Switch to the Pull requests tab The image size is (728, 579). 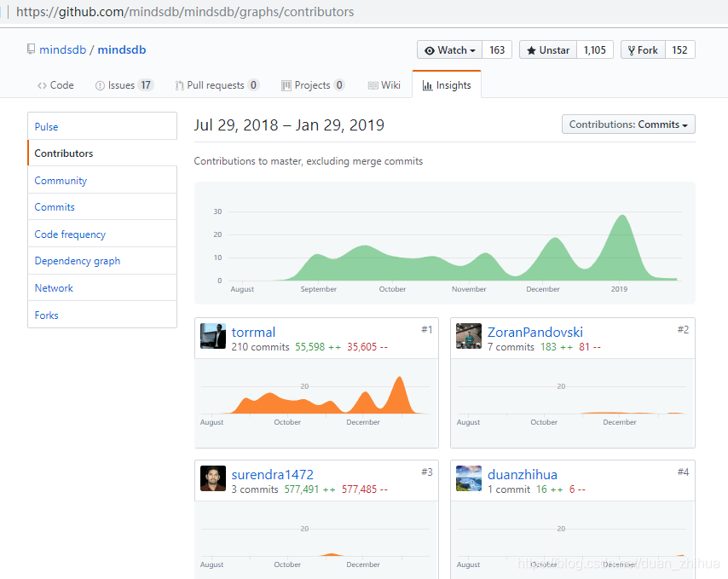217,85
